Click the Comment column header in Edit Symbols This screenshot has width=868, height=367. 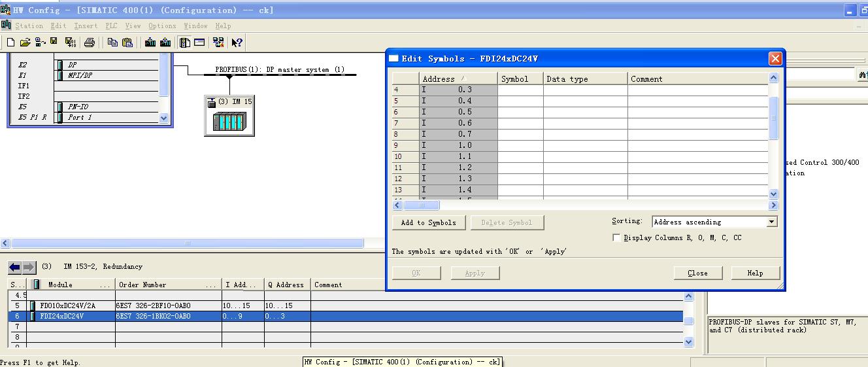697,79
